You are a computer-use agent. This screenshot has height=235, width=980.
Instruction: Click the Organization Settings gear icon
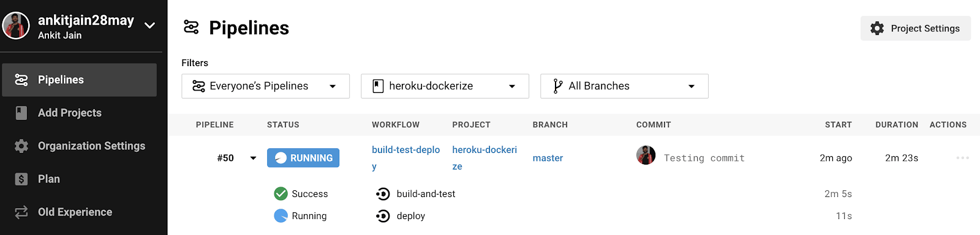pyautogui.click(x=21, y=146)
